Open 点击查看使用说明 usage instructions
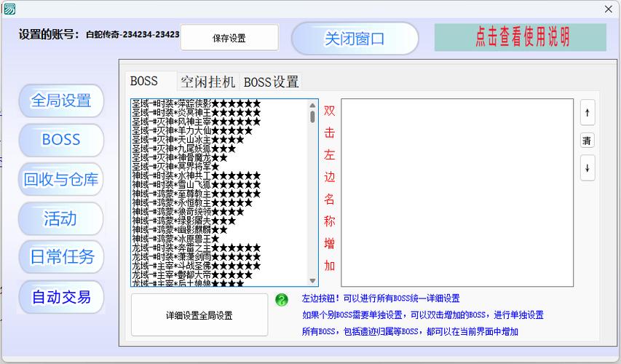The height and width of the screenshot is (364, 621). (x=521, y=37)
